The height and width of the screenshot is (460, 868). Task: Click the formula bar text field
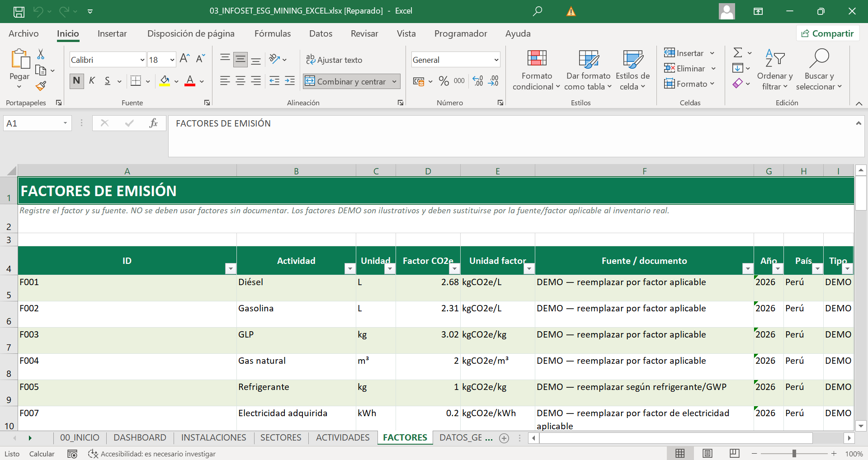[x=511, y=136]
